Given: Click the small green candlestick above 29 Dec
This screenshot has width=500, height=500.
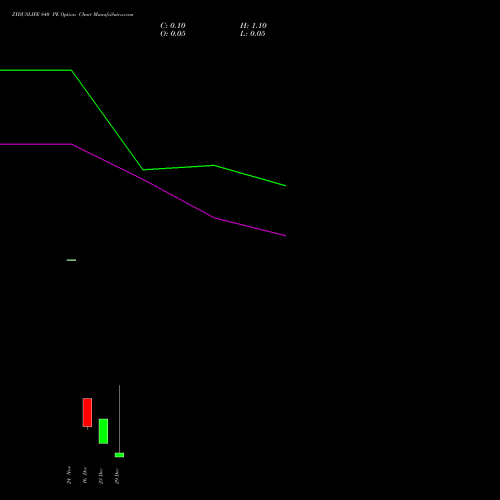Looking at the screenshot, I should pyautogui.click(x=119, y=455).
